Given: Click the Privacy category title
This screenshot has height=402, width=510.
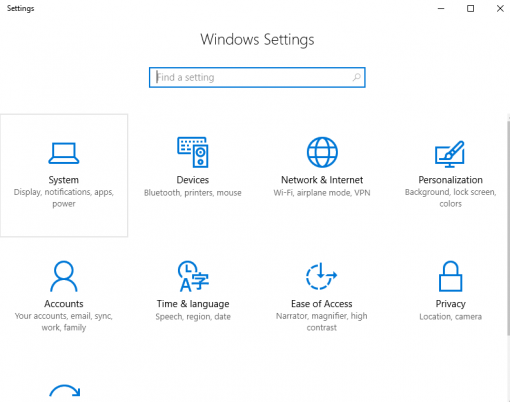Looking at the screenshot, I should coord(450,304).
